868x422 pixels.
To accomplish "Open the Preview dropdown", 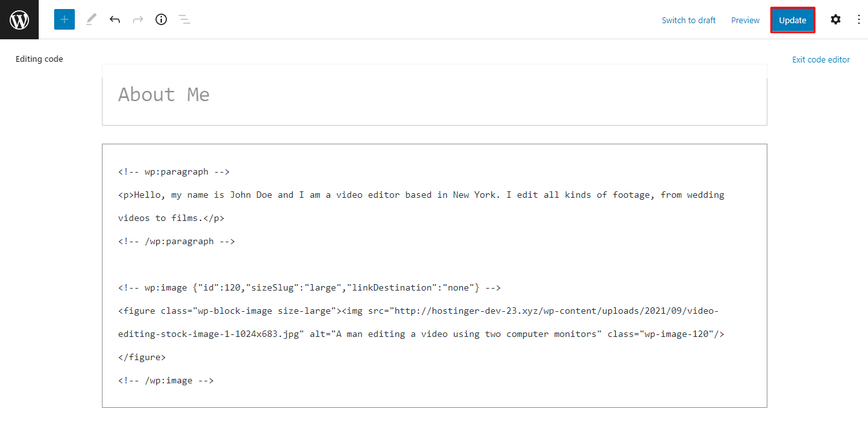I will pyautogui.click(x=745, y=20).
